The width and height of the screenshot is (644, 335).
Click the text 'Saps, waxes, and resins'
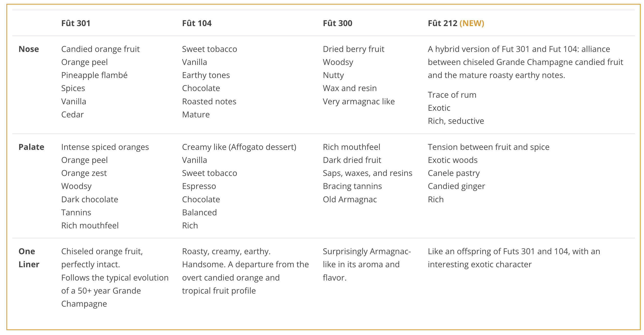click(367, 173)
